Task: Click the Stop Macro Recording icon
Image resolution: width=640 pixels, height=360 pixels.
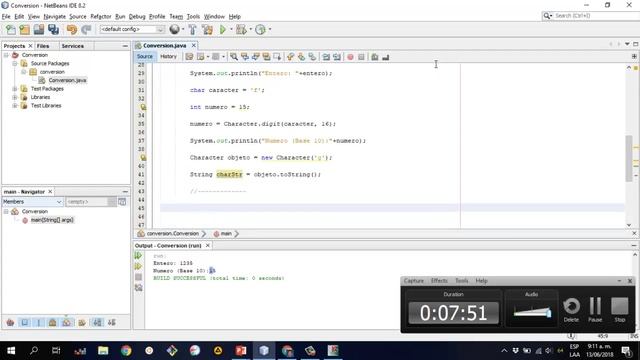Action: tap(361, 57)
